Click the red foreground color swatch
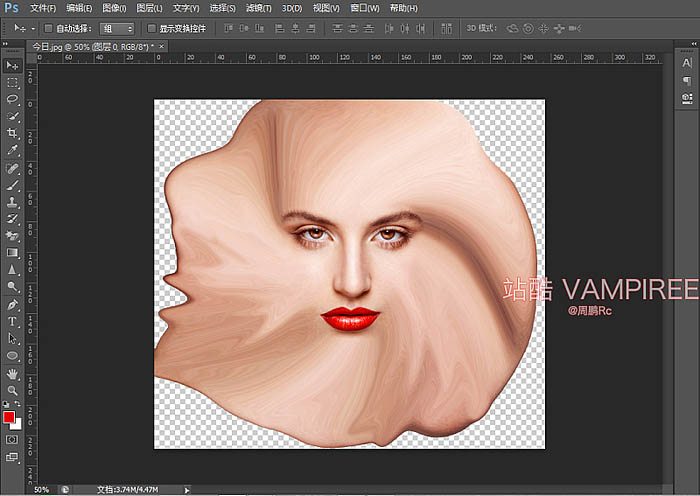This screenshot has height=496, width=700. coord(10,416)
